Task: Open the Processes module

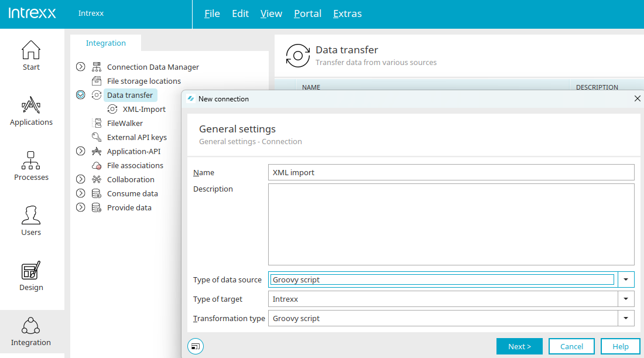Action: [x=31, y=166]
